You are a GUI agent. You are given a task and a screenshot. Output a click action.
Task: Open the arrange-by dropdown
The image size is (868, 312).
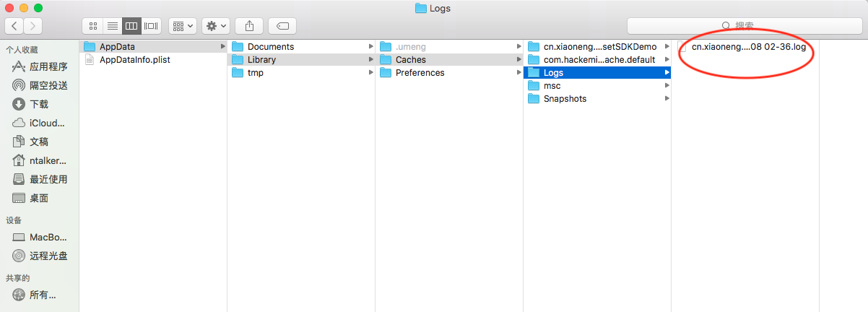click(183, 26)
